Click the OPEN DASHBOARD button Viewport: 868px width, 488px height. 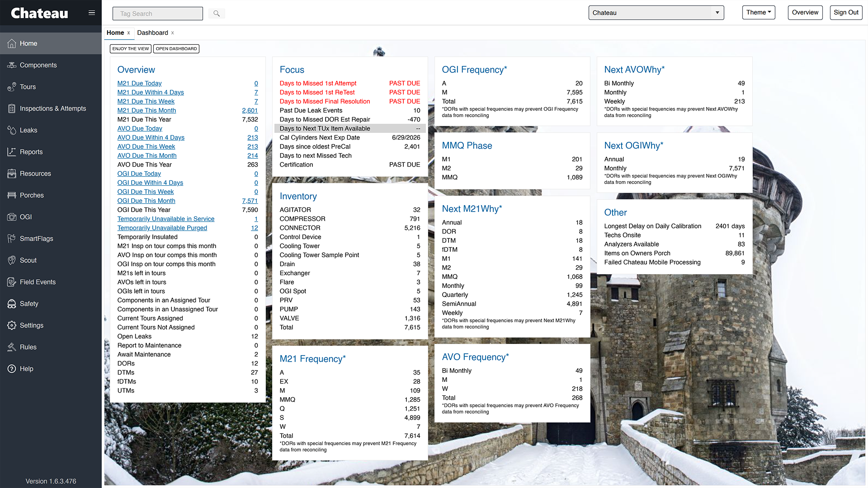(x=176, y=49)
